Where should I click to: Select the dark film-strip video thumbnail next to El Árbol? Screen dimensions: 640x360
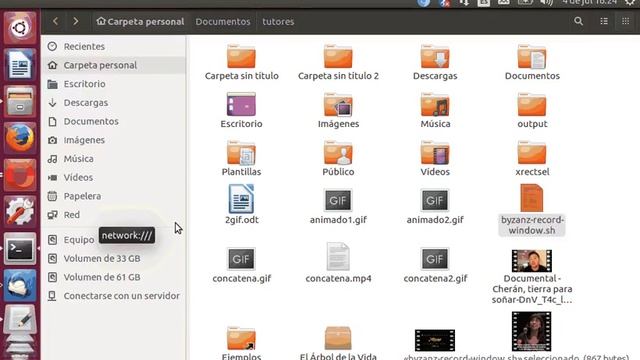(x=435, y=340)
